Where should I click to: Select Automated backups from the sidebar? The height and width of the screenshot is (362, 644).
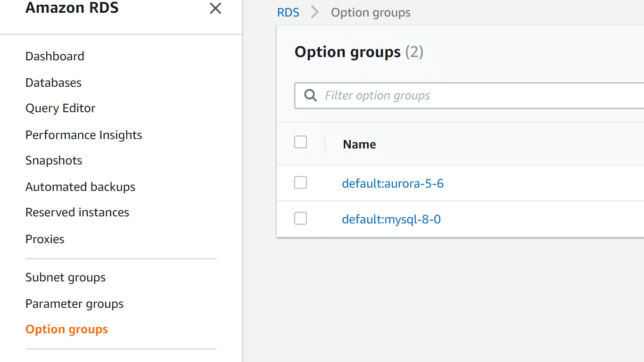80,187
